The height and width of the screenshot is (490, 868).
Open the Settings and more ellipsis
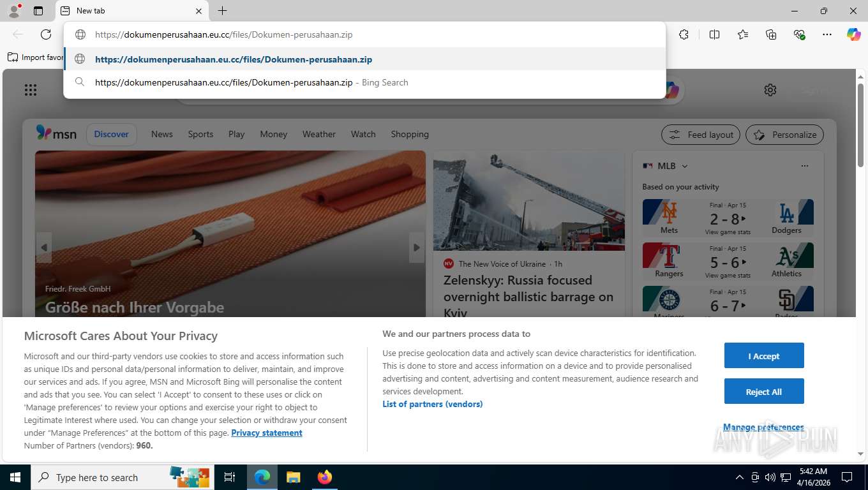point(827,34)
